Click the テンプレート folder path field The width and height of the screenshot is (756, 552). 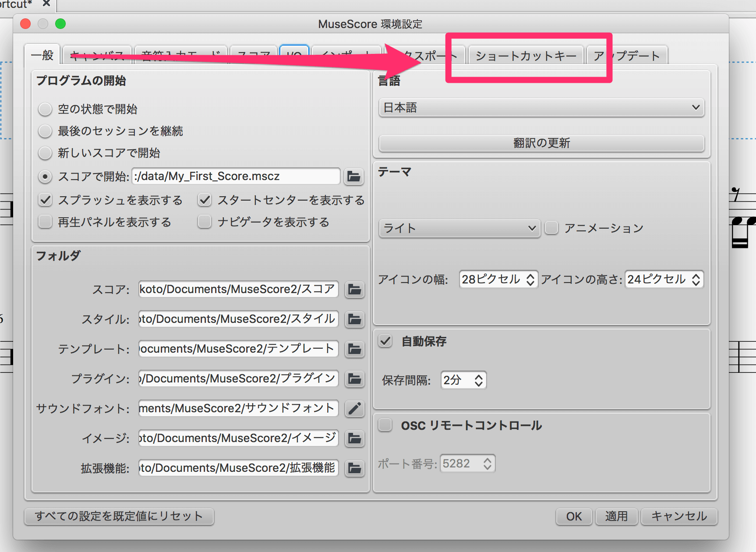pos(238,349)
